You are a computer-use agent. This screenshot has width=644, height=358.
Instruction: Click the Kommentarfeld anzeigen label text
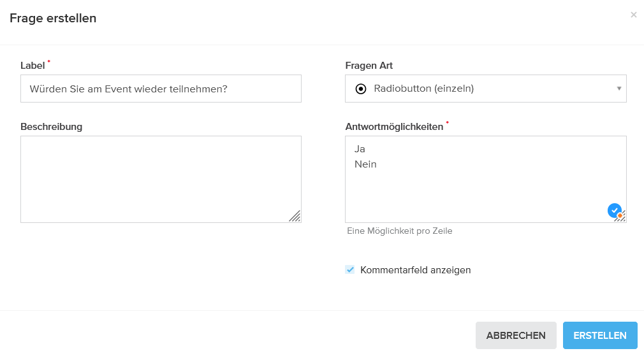(x=415, y=270)
